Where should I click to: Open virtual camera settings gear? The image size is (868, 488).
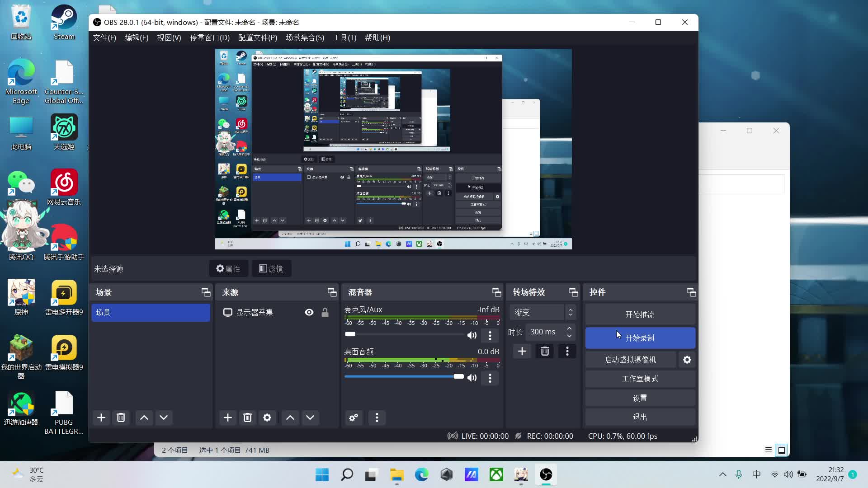tap(687, 359)
